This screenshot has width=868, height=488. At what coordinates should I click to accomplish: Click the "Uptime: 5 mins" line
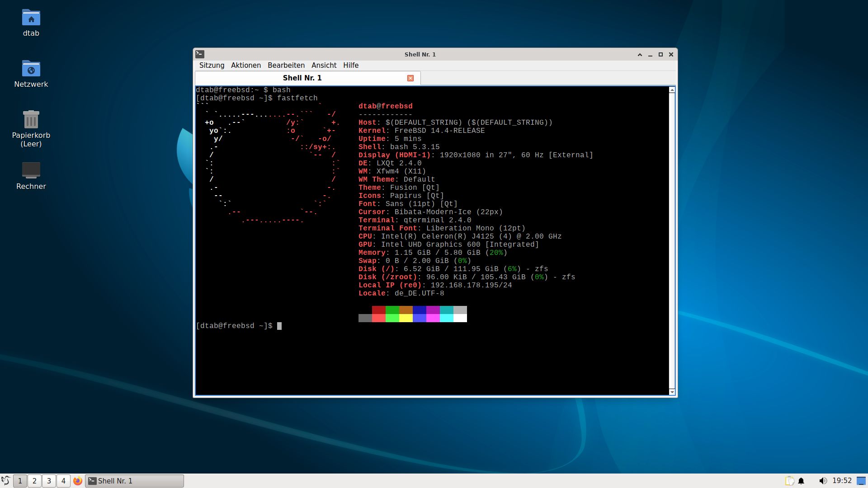[x=390, y=139]
